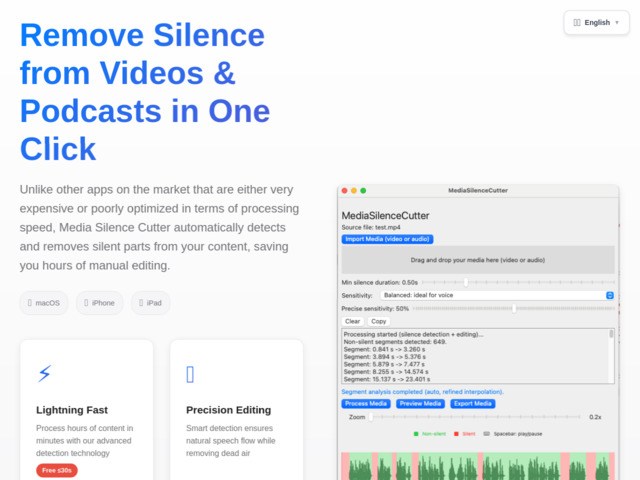Open the English language dropdown

(x=596, y=22)
